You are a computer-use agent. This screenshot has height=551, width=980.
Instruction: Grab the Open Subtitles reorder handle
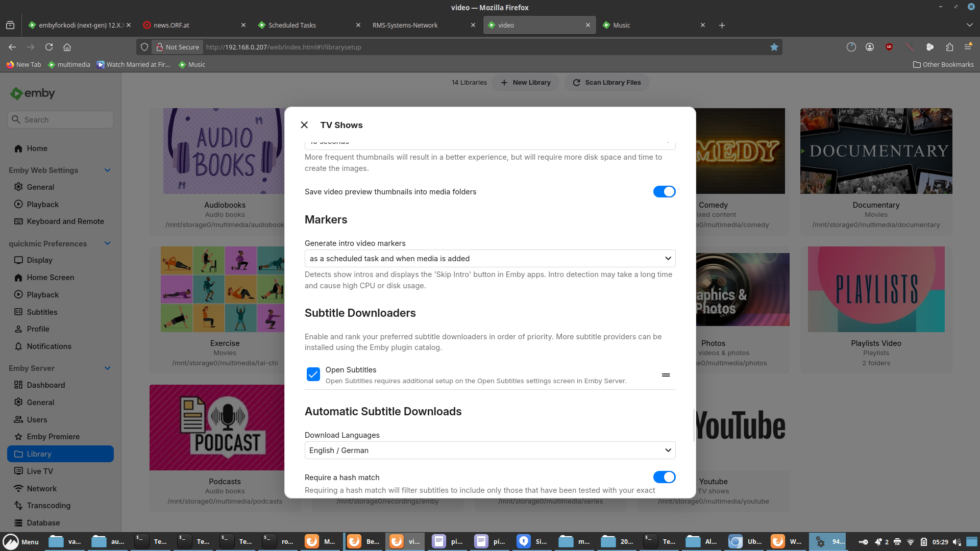[x=666, y=375]
